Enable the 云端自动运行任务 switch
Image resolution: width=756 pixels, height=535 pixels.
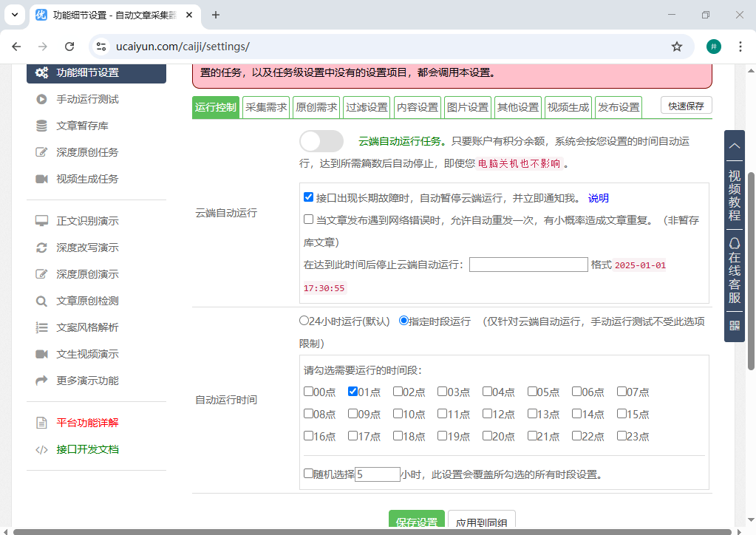tap(321, 140)
